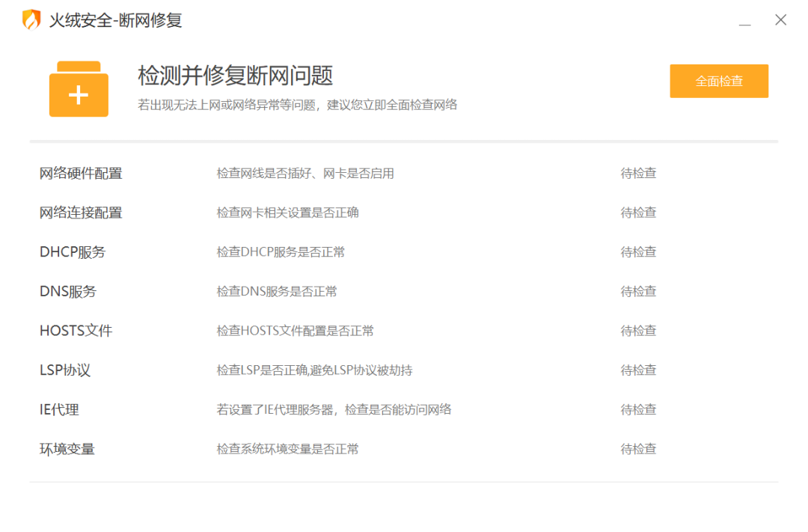Select the HOSTS文件 item

coord(76,331)
